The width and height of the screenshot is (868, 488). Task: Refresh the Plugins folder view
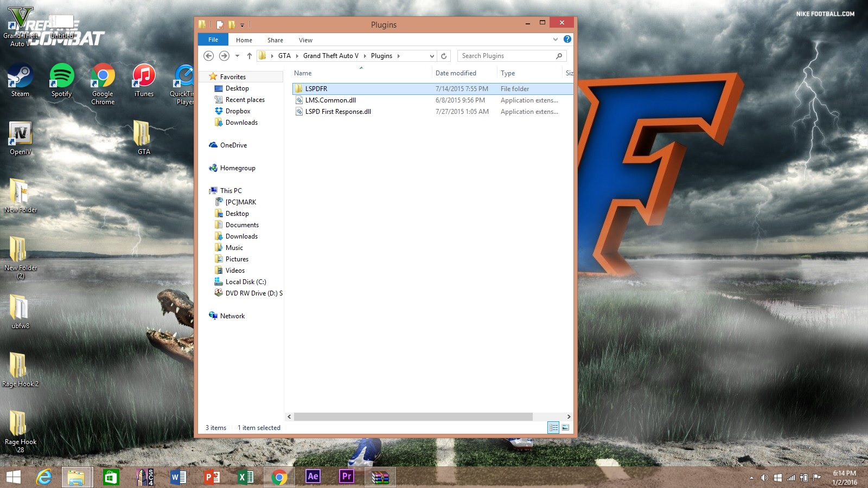(444, 56)
